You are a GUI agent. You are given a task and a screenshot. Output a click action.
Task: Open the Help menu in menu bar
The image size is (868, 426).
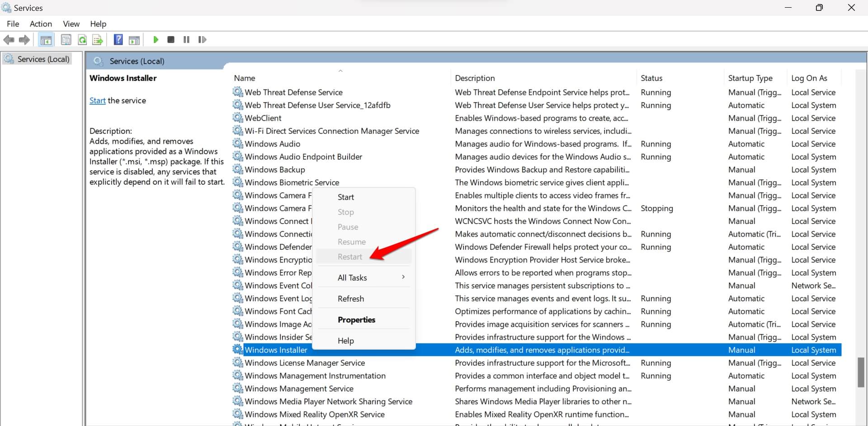pos(98,24)
